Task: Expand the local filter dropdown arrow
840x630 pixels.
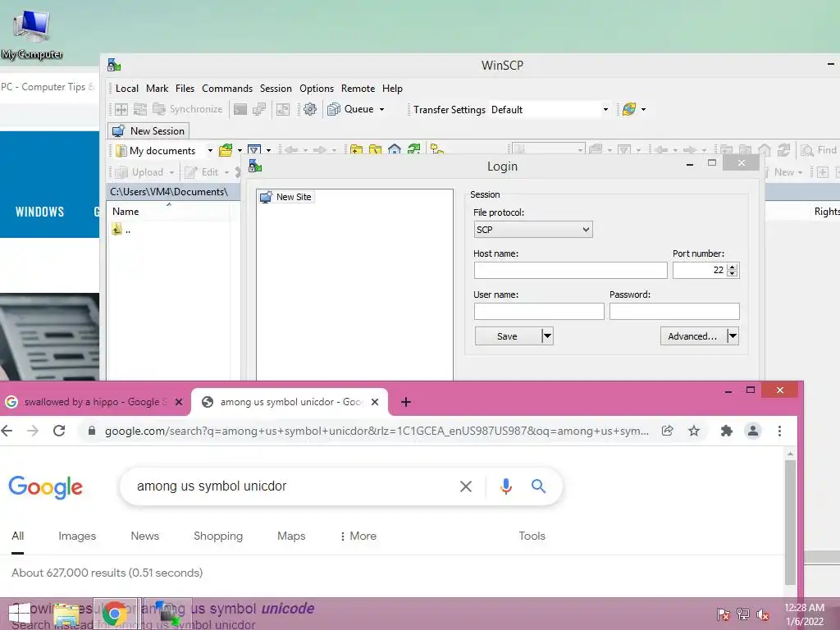Action: (269, 151)
